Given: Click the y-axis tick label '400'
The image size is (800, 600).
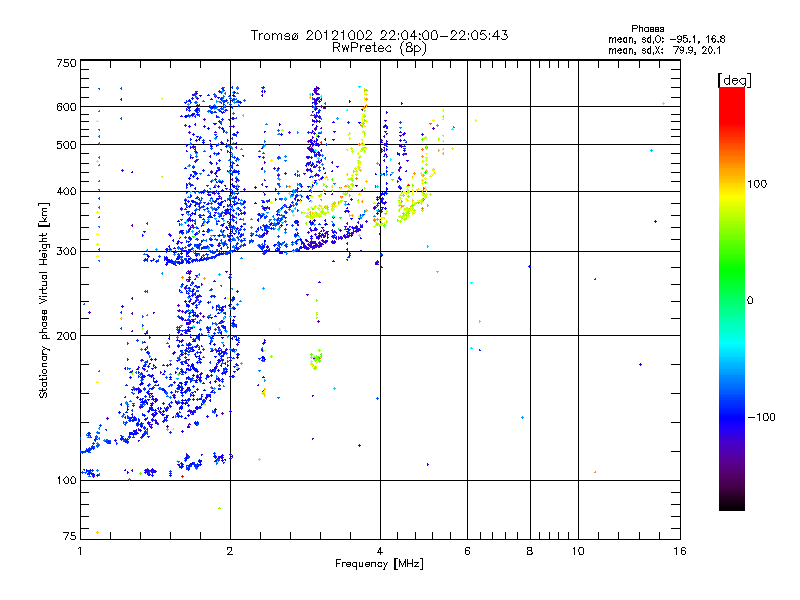Looking at the screenshot, I should point(66,192).
